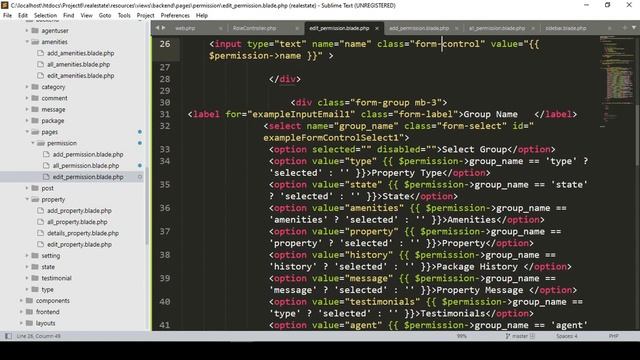Click file icon of add_amenities.blade.php
Image resolution: width=640 pixels, height=360 pixels.
40,53
